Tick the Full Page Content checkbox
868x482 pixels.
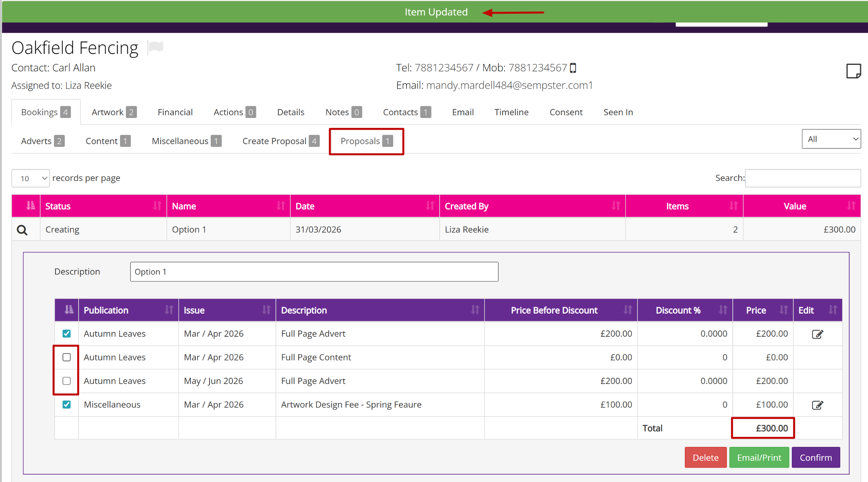click(66, 357)
